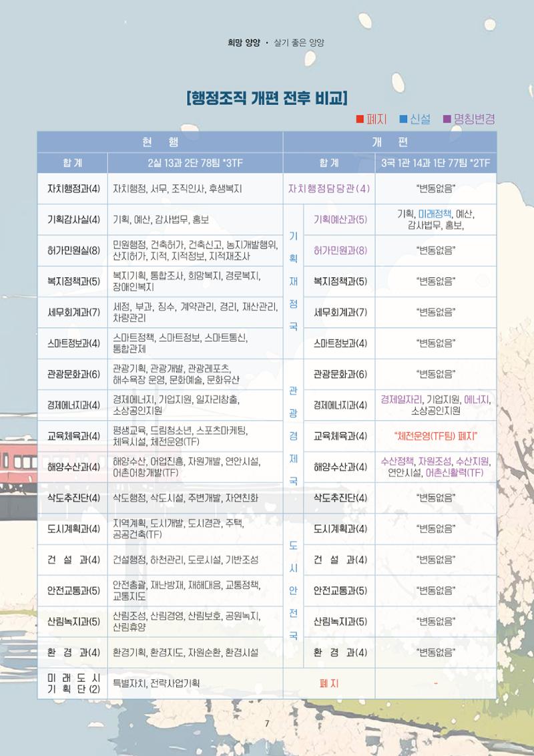This screenshot has height=756, width=534.
Task: Click the purple '기획예산과(5)' cell
Action: coord(340,219)
